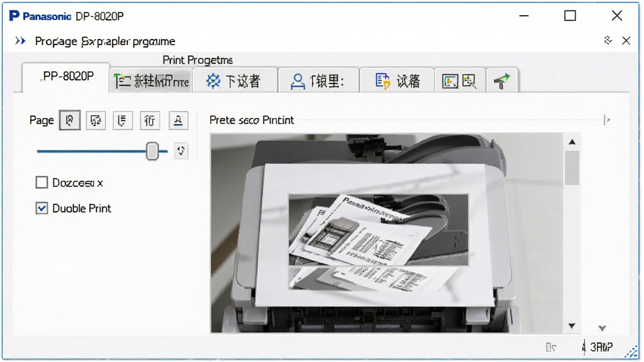This screenshot has height=362, width=644.
Task: Switch to the blue gear icon tab
Action: point(235,80)
